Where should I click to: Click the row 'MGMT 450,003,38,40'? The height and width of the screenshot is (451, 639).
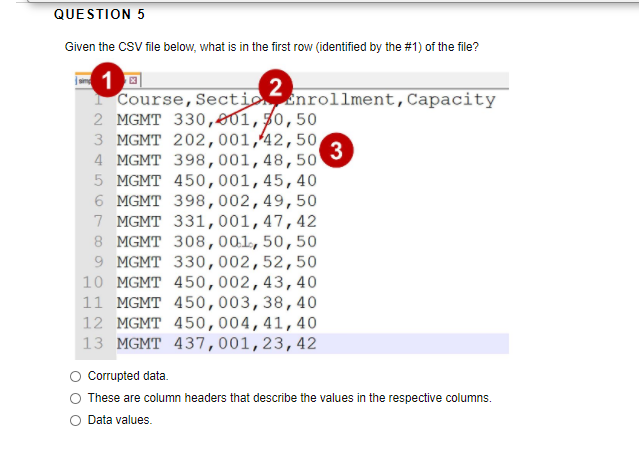(x=217, y=303)
